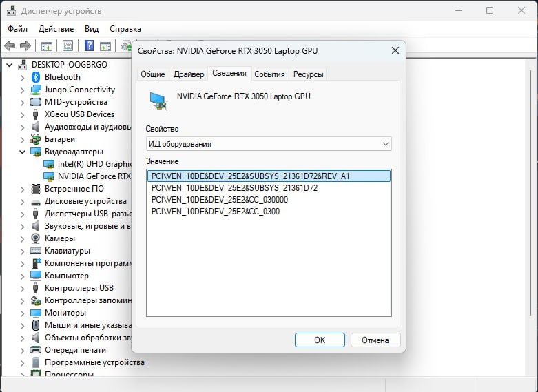
Task: Click the Отмена button
Action: (x=375, y=340)
